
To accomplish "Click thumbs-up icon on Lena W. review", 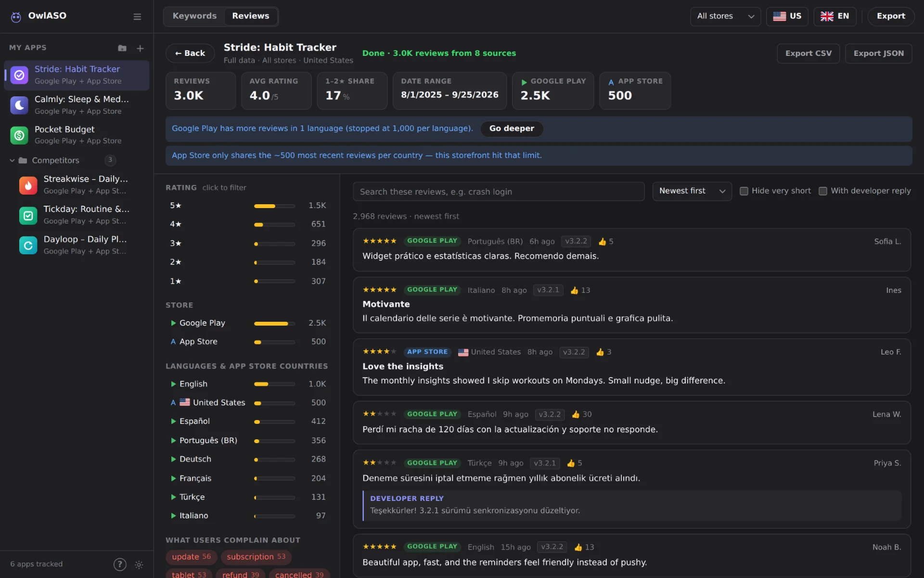I will [x=576, y=415].
